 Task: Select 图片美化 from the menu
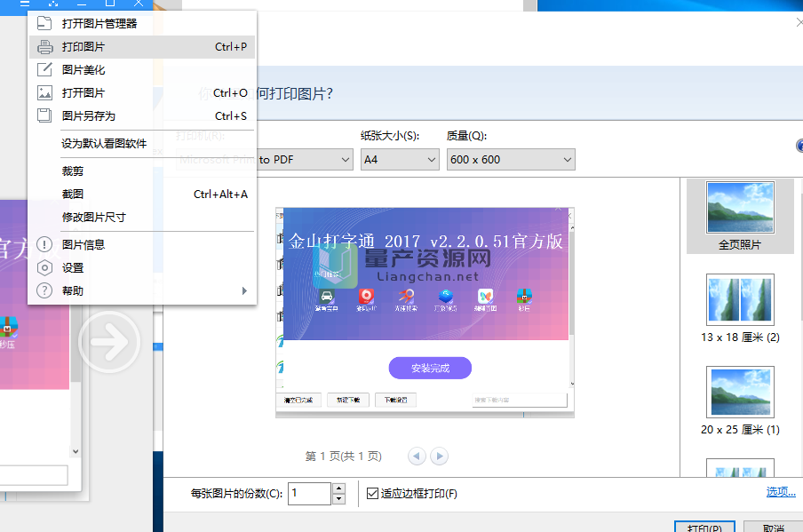pyautogui.click(x=142, y=69)
